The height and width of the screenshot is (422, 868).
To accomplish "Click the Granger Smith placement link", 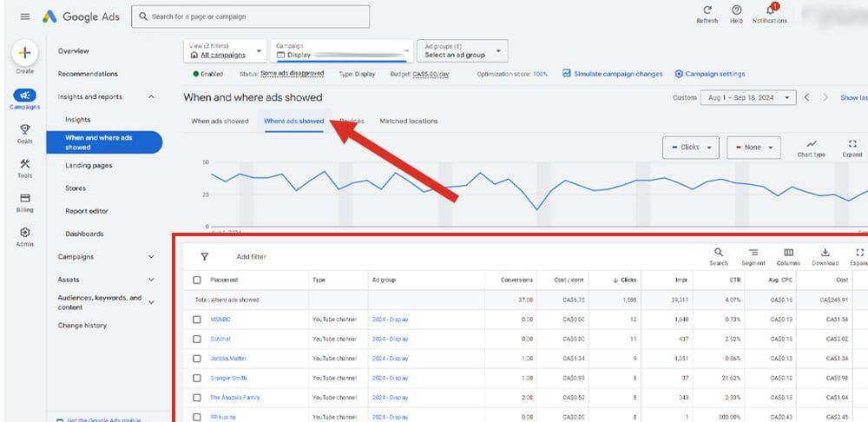I will [228, 379].
